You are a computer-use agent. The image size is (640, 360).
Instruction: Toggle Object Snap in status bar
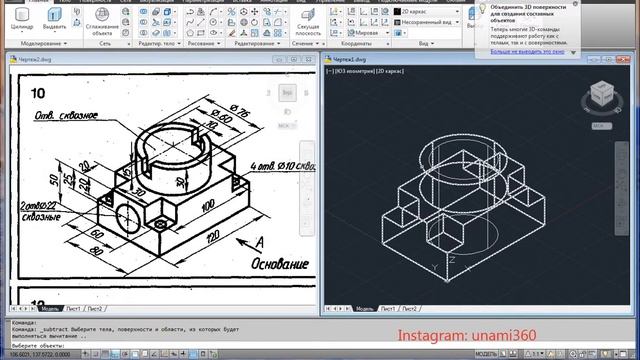135,354
